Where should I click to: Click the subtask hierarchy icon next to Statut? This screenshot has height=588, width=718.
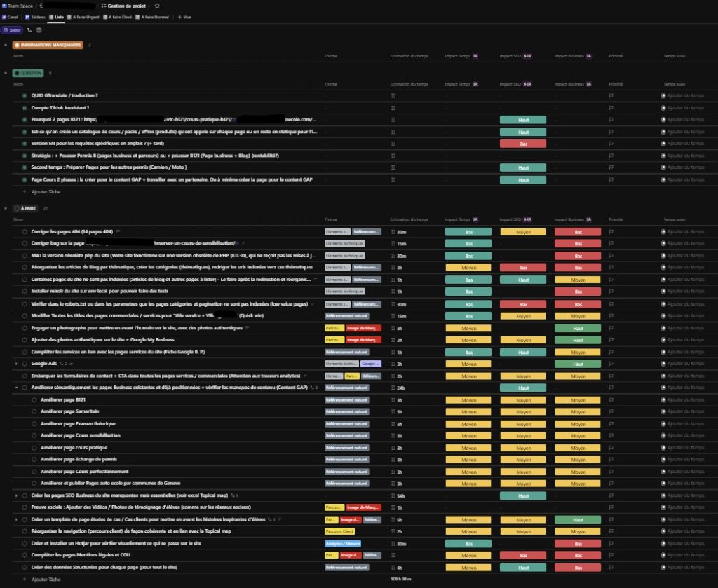coord(29,29)
